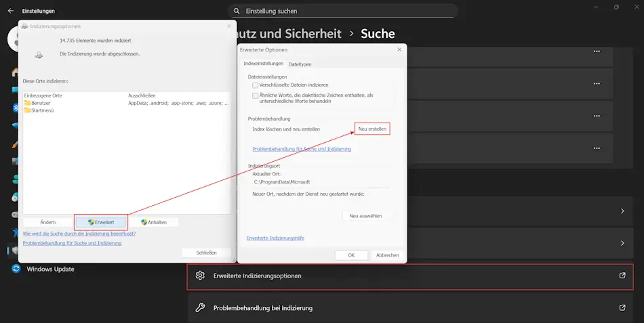The image size is (644, 323).
Task: Click Abbrechen in Erweiterte Optionen
Action: tap(387, 255)
